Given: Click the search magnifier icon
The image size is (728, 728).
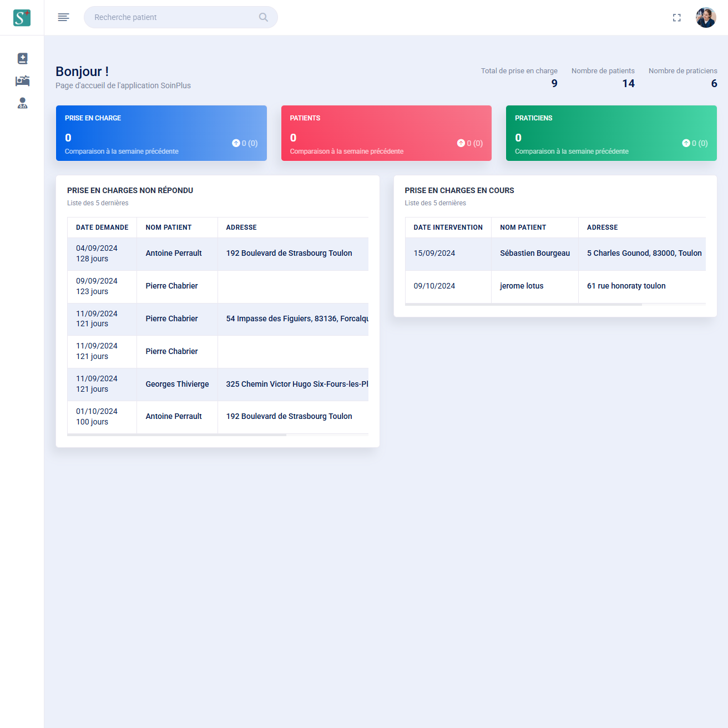Looking at the screenshot, I should point(264,17).
